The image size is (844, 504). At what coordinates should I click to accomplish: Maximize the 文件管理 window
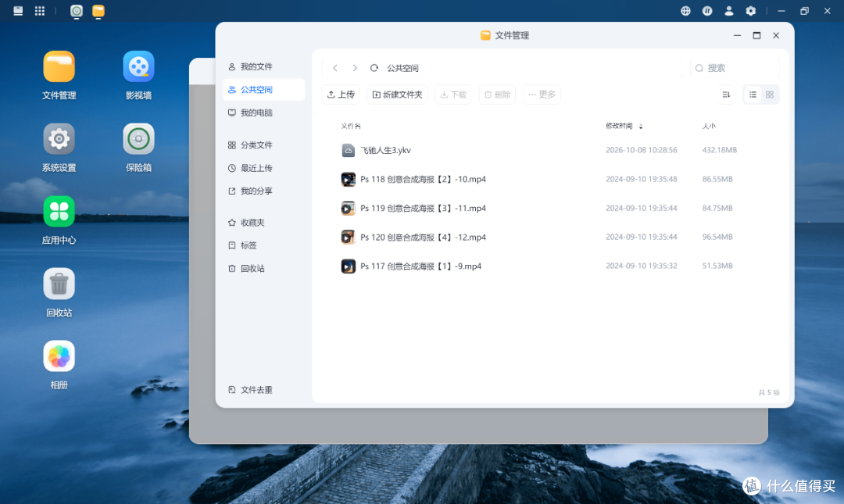[x=756, y=35]
